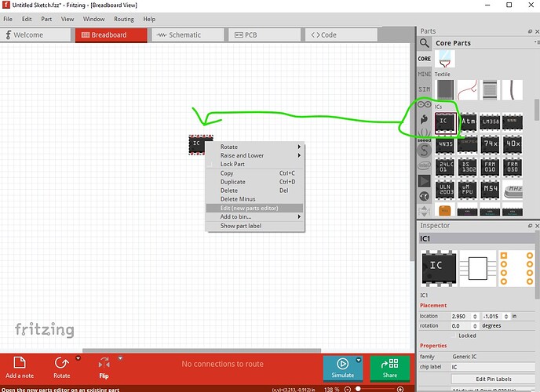Select the SIM parts bin

pos(425,89)
